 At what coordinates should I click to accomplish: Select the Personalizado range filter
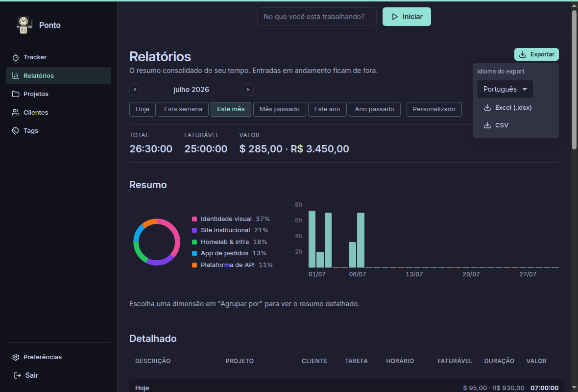pyautogui.click(x=434, y=109)
